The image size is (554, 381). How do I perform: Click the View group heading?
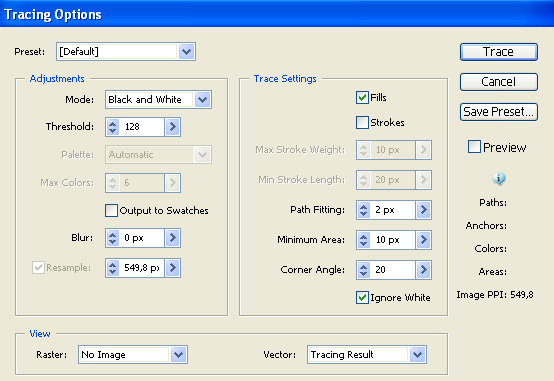pyautogui.click(x=40, y=334)
